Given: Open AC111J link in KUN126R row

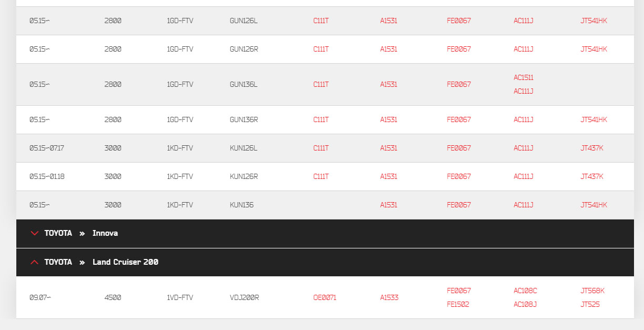Looking at the screenshot, I should (524, 176).
